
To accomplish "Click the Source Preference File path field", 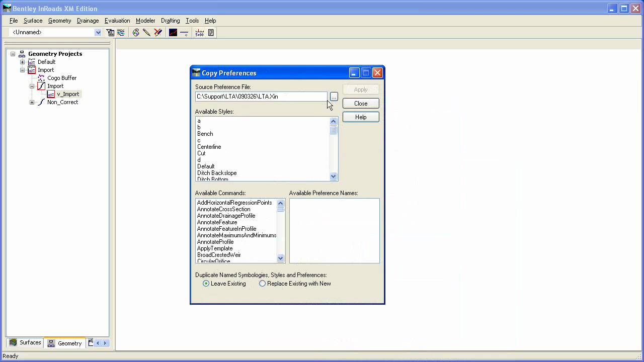I will click(x=261, y=97).
